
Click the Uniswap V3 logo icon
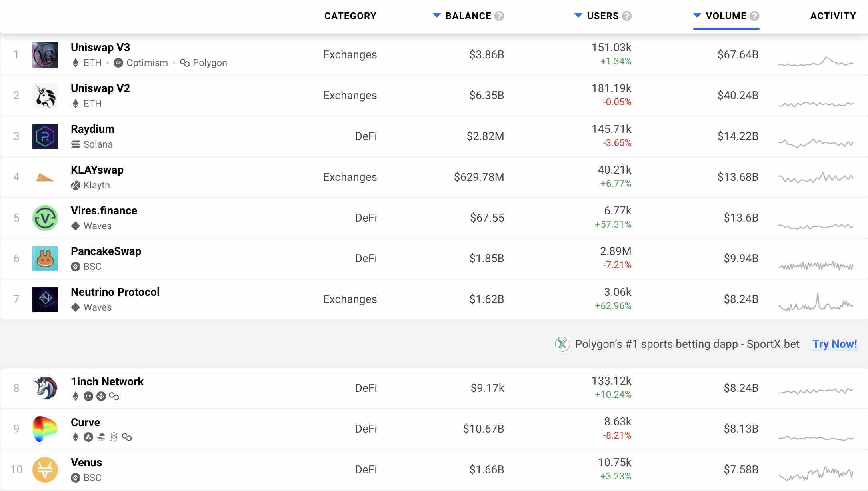click(x=45, y=55)
